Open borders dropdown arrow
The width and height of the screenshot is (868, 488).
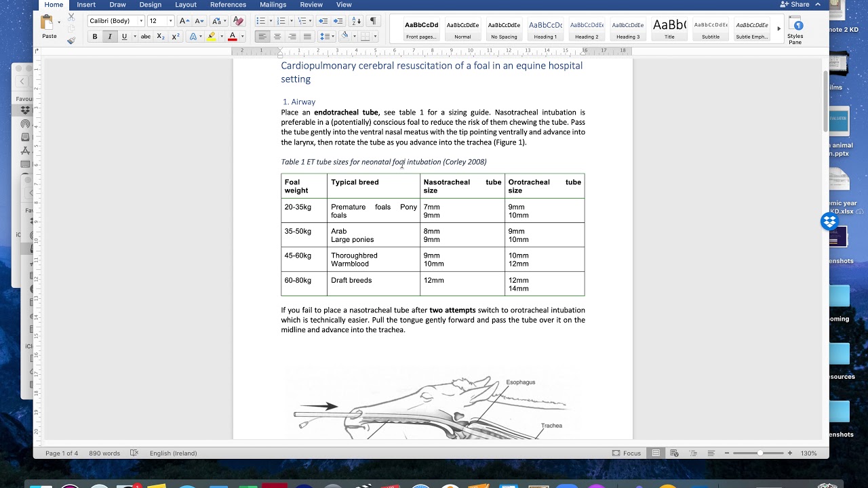375,37
